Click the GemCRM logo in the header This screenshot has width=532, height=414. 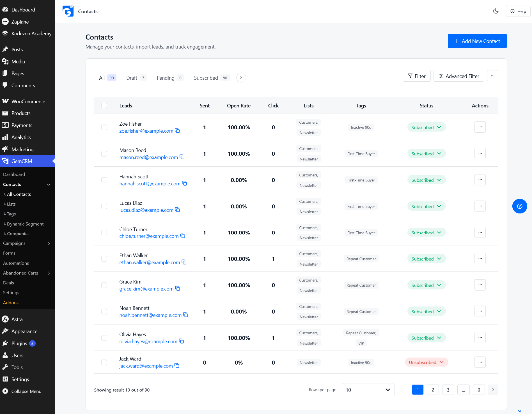[x=68, y=11]
